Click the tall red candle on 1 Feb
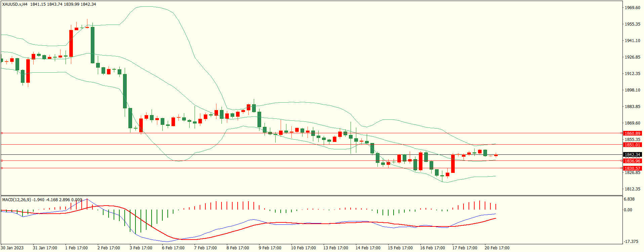Viewport: 644px width, 252px height. (71, 43)
